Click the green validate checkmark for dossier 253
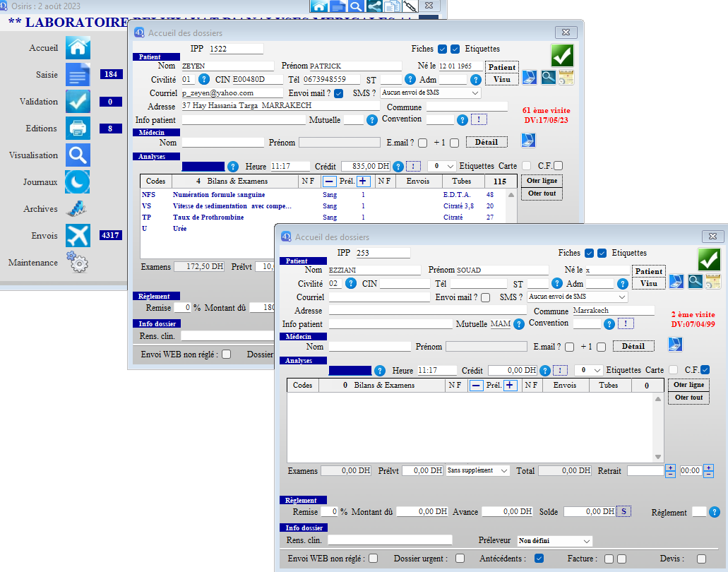The height and width of the screenshot is (572, 728). [x=709, y=259]
